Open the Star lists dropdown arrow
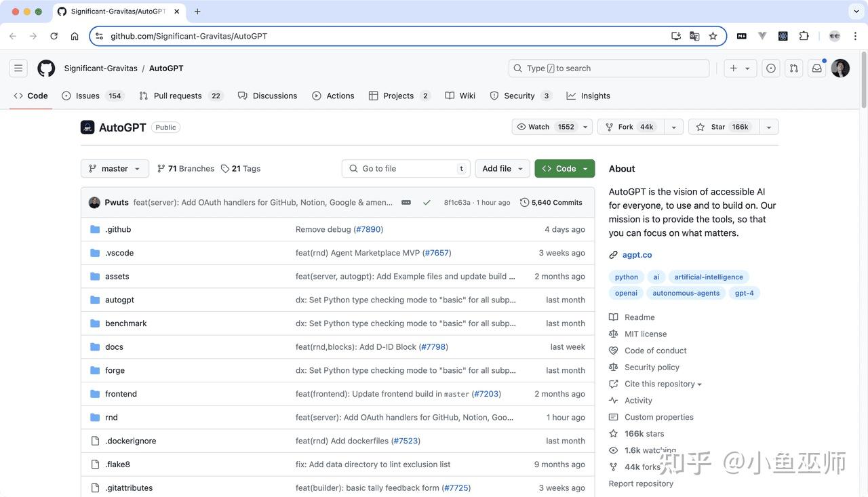Viewport: 868px width, 497px height. coord(769,127)
